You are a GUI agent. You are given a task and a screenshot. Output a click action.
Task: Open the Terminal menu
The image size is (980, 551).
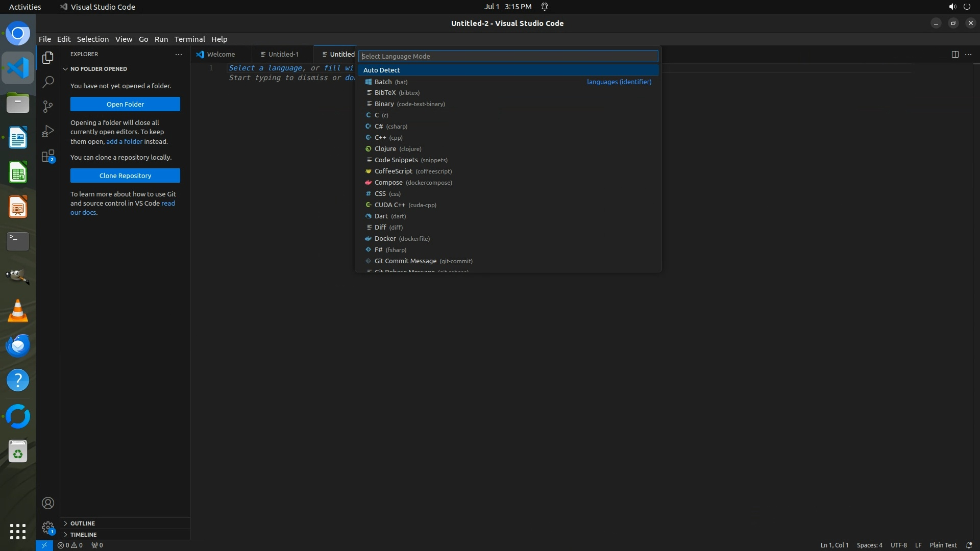(x=189, y=39)
